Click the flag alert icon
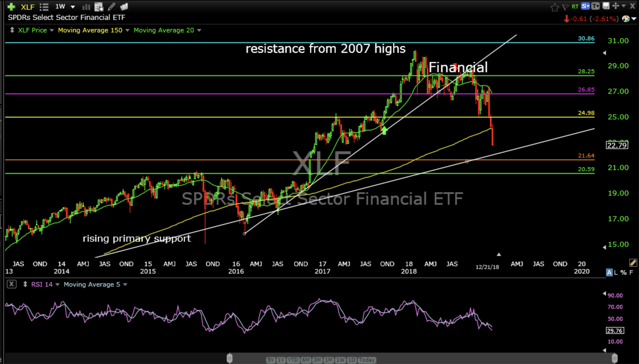This screenshot has width=639, height=364. click(x=565, y=7)
